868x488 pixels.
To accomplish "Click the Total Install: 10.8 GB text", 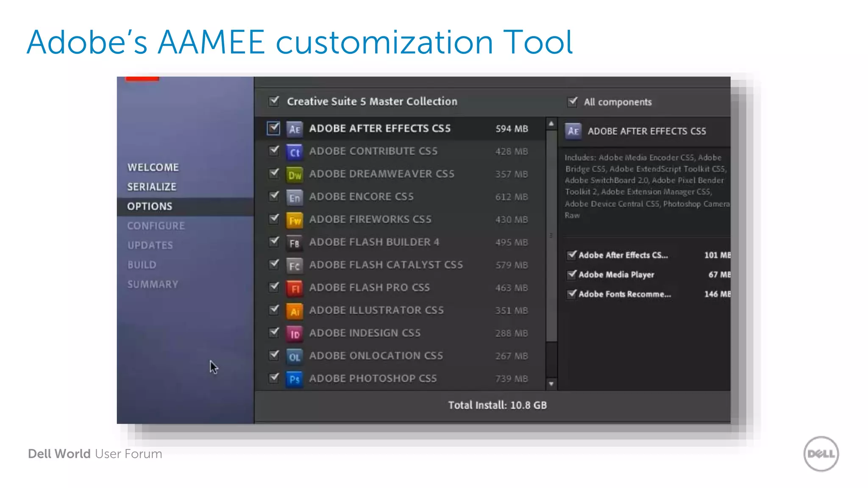I will (498, 405).
